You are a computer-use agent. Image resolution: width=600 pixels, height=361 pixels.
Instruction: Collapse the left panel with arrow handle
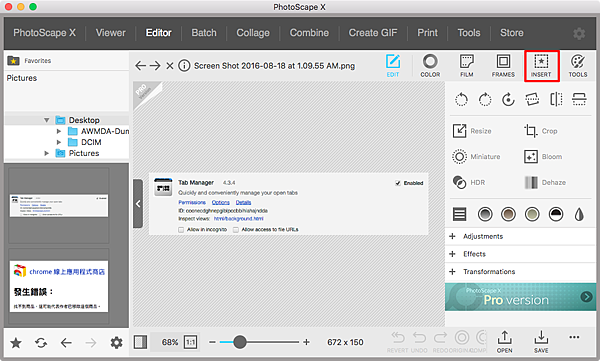pyautogui.click(x=138, y=204)
